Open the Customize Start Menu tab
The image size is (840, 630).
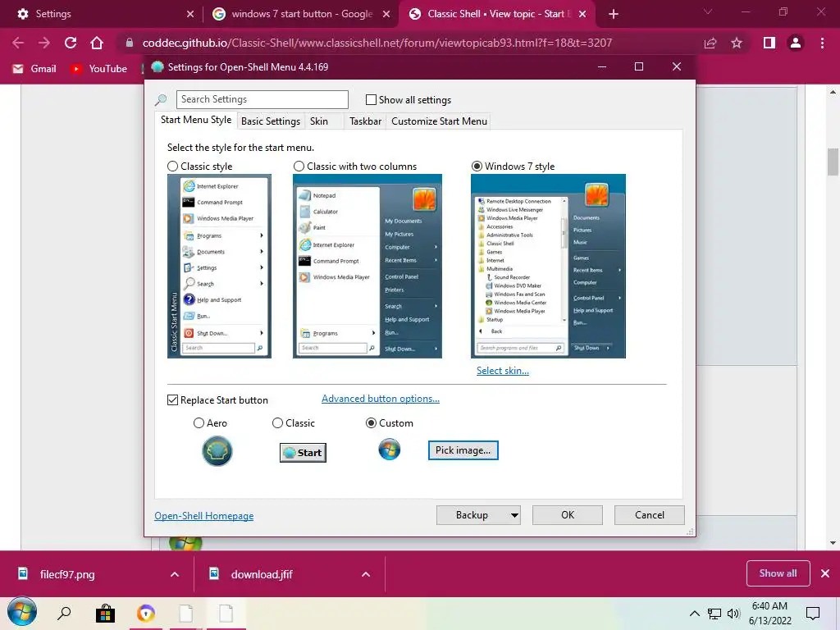440,121
